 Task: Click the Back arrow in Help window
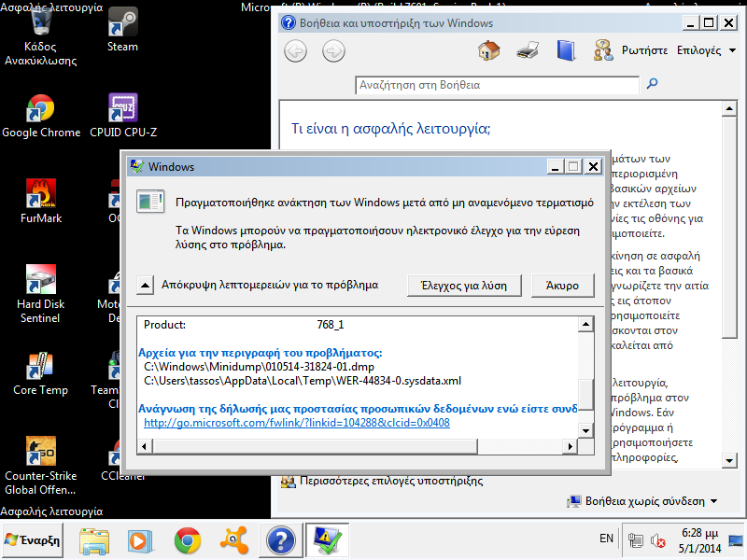tap(295, 51)
